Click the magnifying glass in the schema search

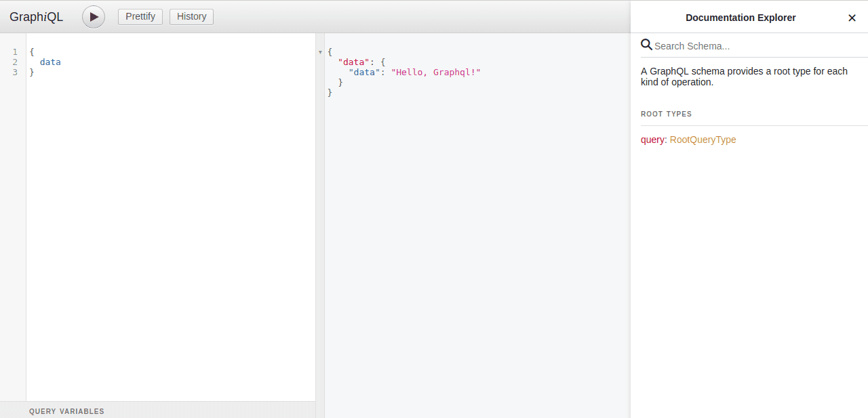point(646,44)
